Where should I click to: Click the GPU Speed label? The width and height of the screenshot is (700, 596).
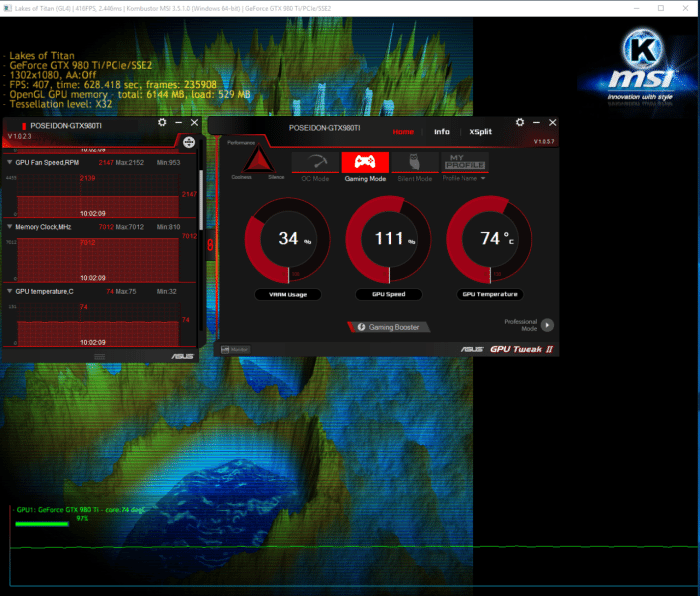389,294
